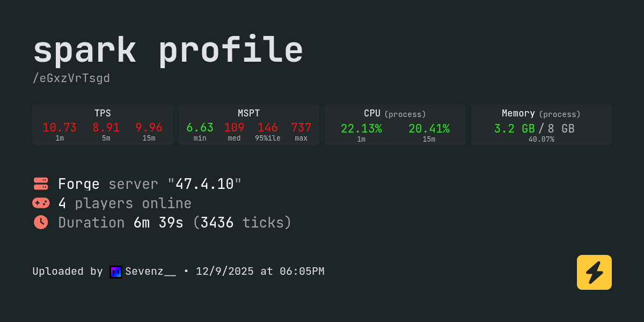Click the Sevenz__ uploader name
Viewport: 644px width, 322px height.
pyautogui.click(x=150, y=272)
